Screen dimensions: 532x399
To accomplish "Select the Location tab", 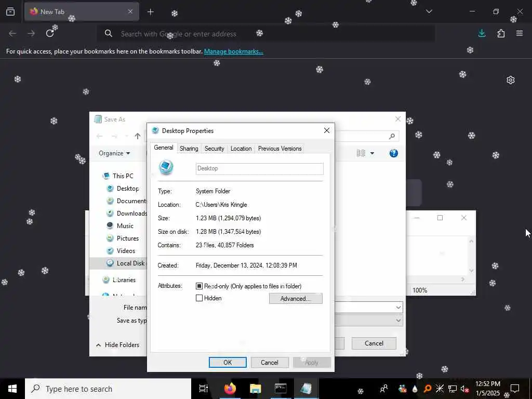I will click(241, 149).
